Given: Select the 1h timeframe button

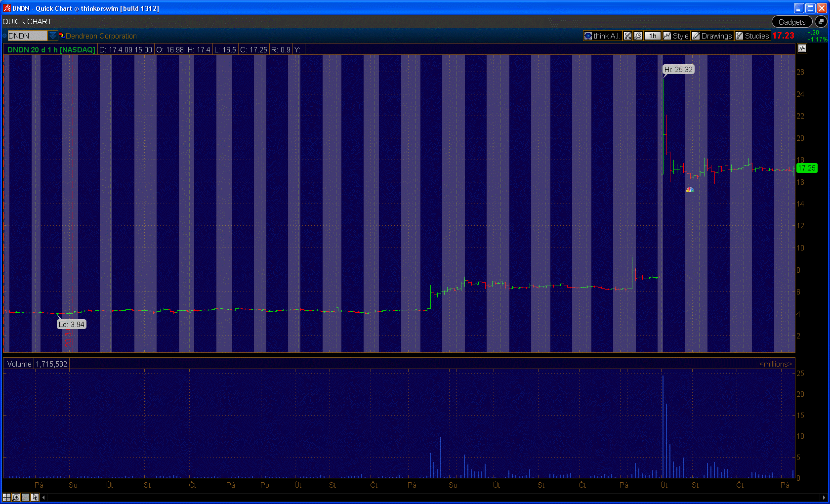Looking at the screenshot, I should [652, 36].
